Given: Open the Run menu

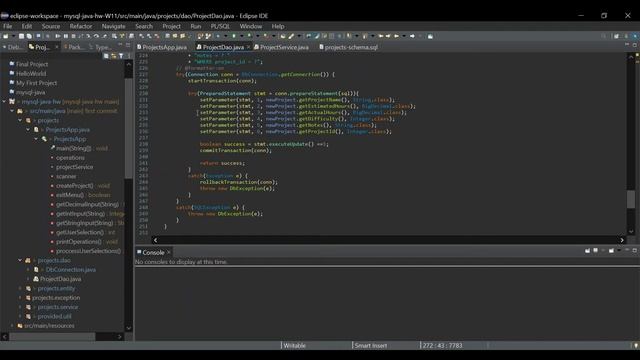Looking at the screenshot, I should coord(196,26).
